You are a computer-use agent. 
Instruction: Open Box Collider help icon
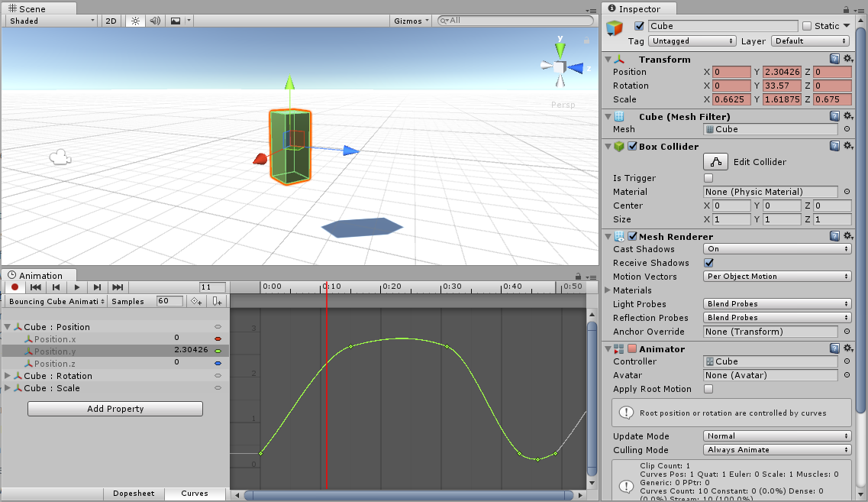(x=835, y=146)
